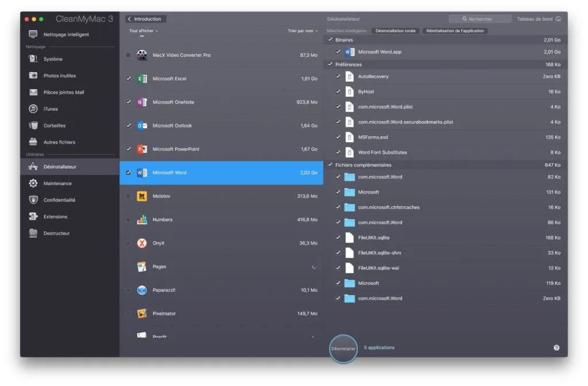Open Tableau de bord text link
This screenshot has height=386, width=588.
(x=535, y=19)
